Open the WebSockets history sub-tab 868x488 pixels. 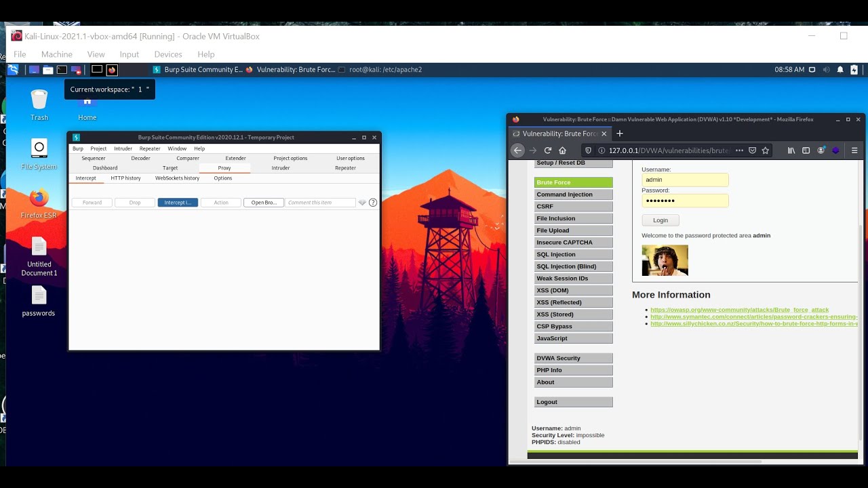(177, 178)
